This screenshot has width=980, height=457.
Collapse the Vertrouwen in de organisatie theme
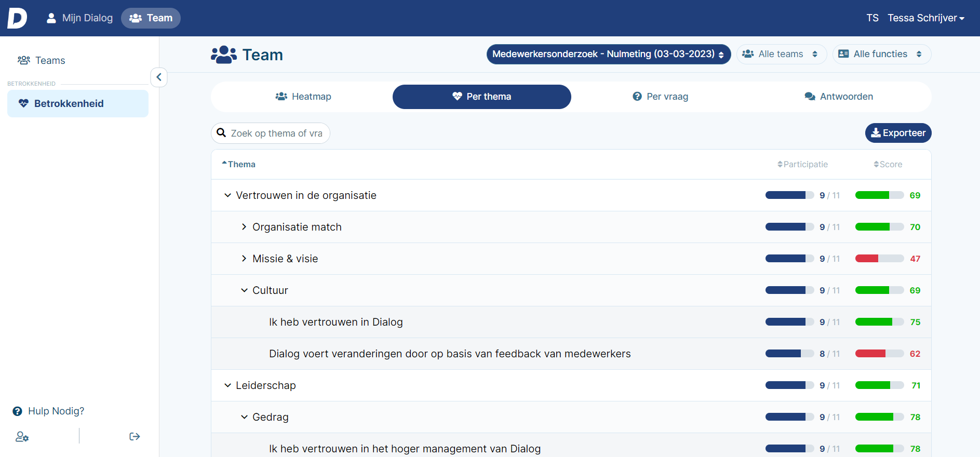tap(227, 195)
